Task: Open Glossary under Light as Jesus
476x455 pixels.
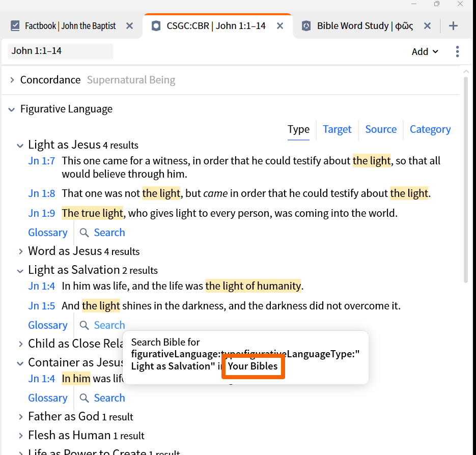Action: (x=48, y=233)
